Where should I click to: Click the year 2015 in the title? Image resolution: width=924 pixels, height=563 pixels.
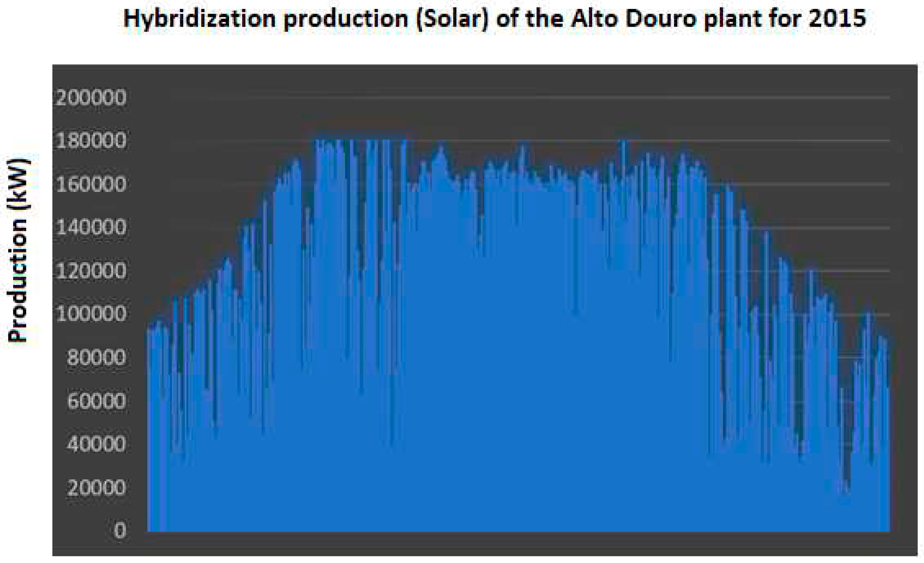[837, 19]
